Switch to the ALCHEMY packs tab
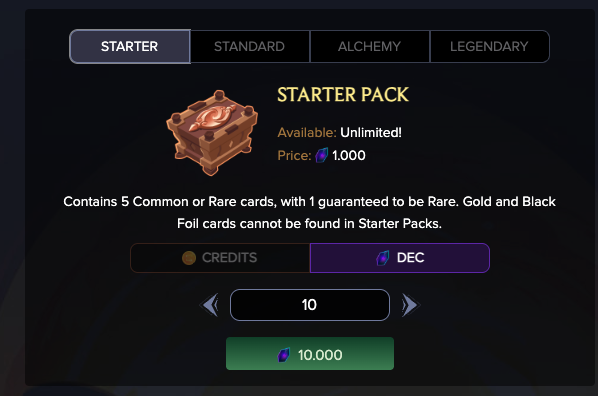This screenshot has height=396, width=598. click(370, 47)
